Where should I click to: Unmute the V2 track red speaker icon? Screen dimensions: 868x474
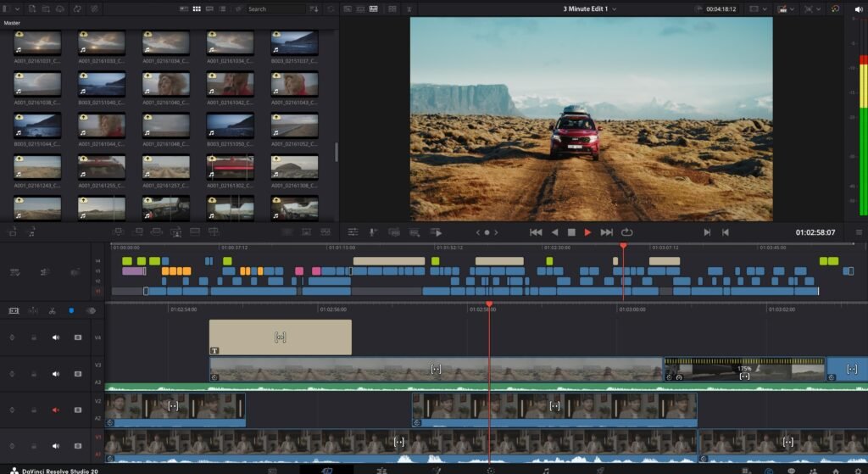pos(56,410)
